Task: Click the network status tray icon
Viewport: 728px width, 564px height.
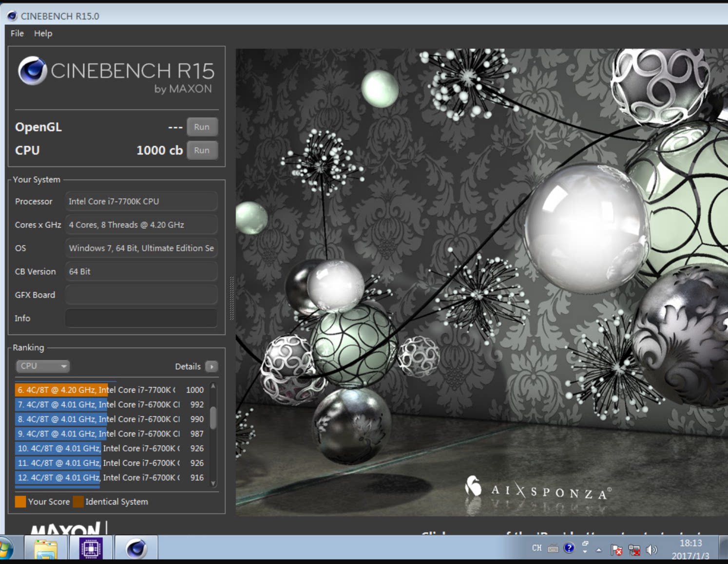Action: [634, 550]
